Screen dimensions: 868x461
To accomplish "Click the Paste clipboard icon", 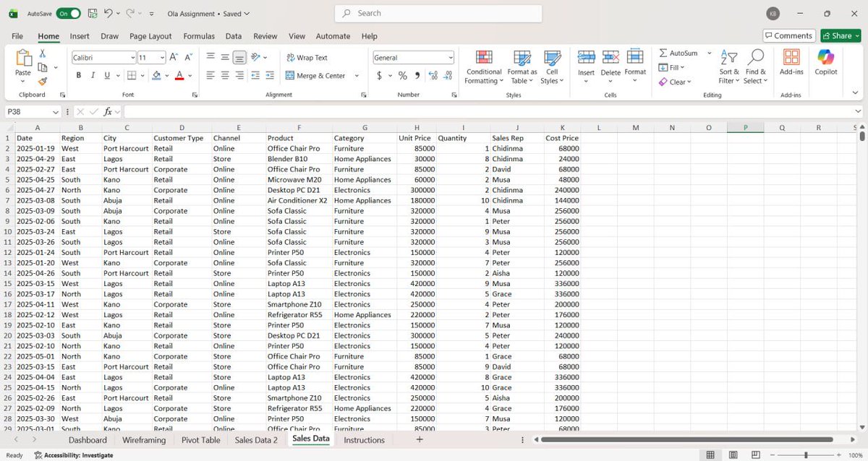I will pyautogui.click(x=23, y=59).
